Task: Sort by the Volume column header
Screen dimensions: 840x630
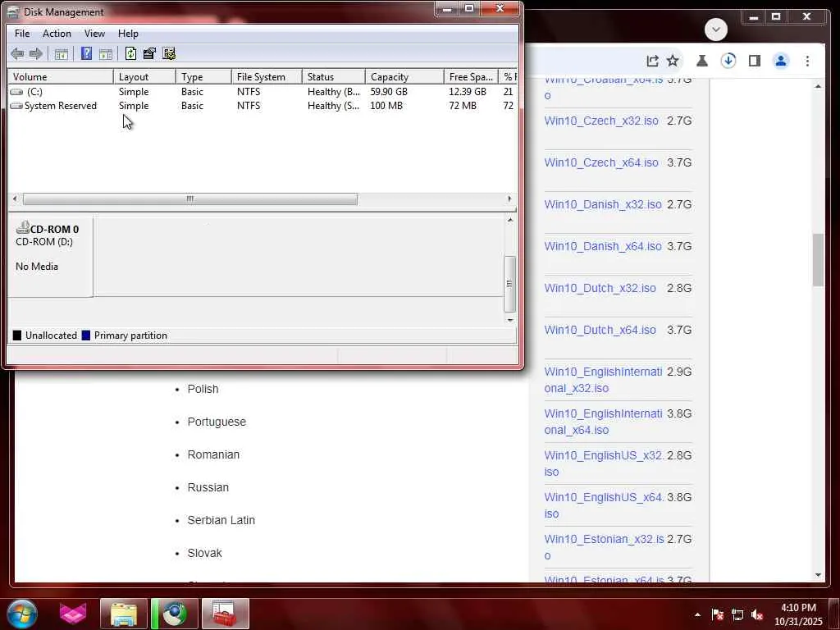Action: point(61,77)
